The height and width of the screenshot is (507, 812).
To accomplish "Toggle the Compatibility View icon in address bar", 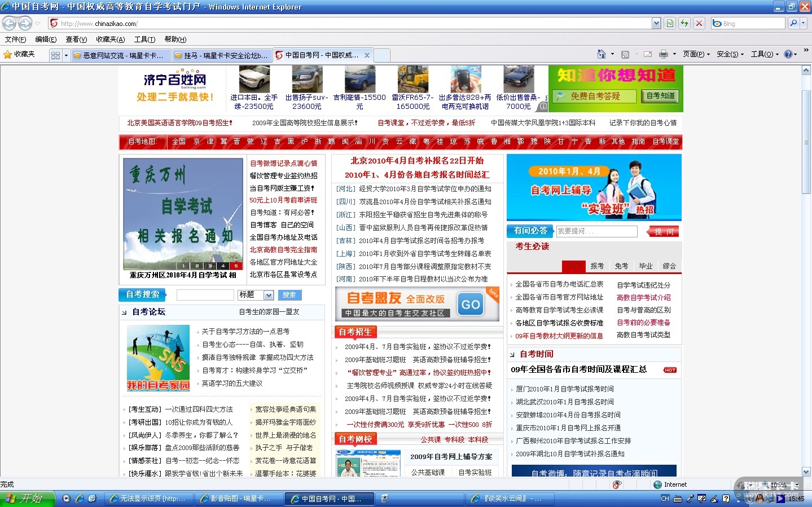I will coord(670,23).
